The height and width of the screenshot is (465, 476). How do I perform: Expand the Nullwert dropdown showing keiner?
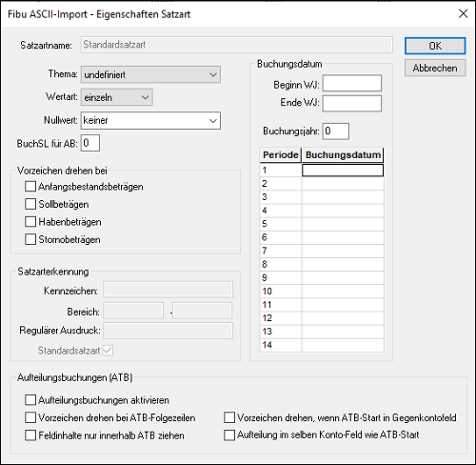pos(150,120)
